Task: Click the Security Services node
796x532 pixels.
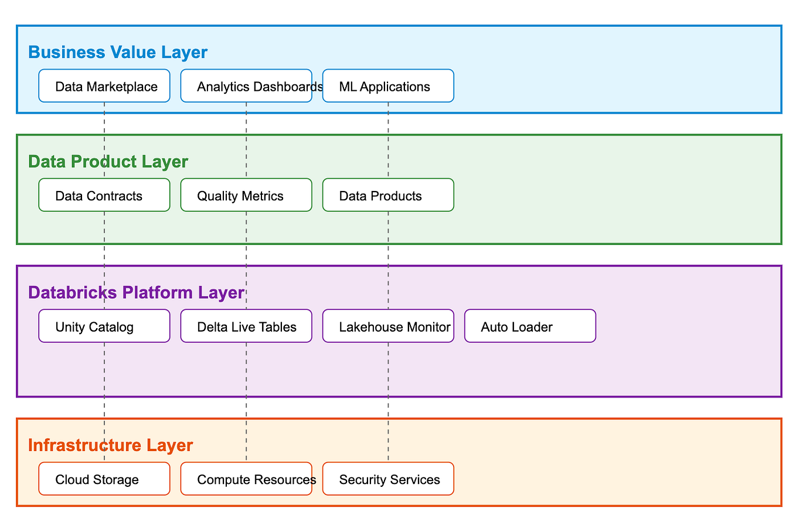Action: click(x=388, y=479)
